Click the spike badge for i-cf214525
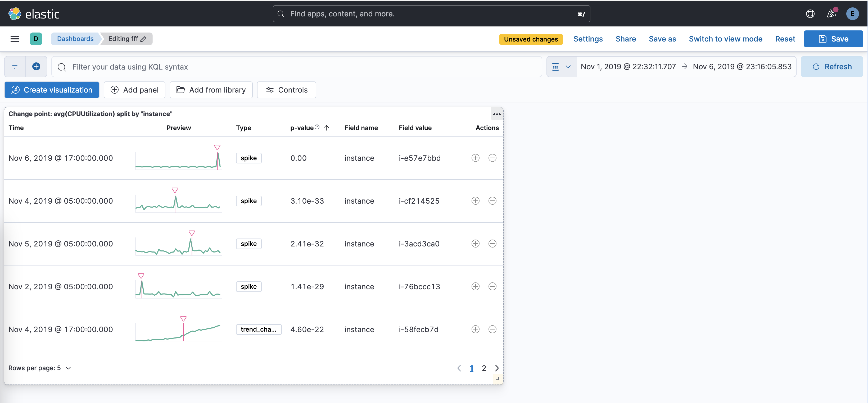This screenshot has width=868, height=403. [x=249, y=201]
